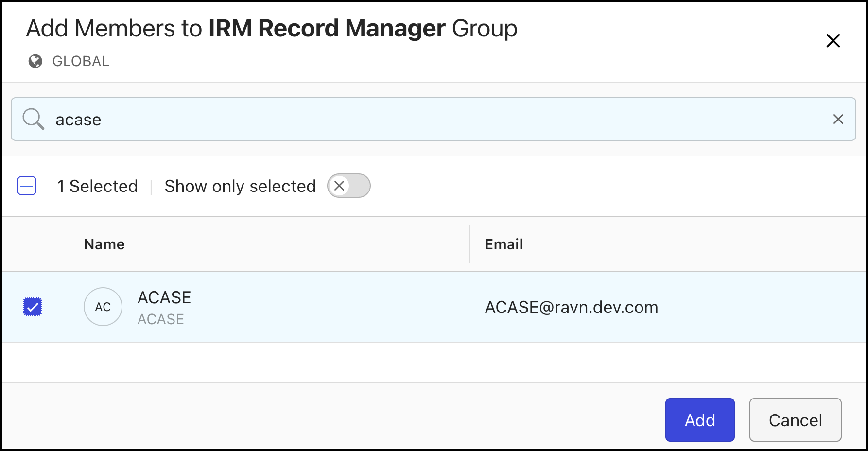Image resolution: width=868 pixels, height=451 pixels.
Task: Click the ACASE@ravn.dev.com email cell
Action: pyautogui.click(x=572, y=307)
